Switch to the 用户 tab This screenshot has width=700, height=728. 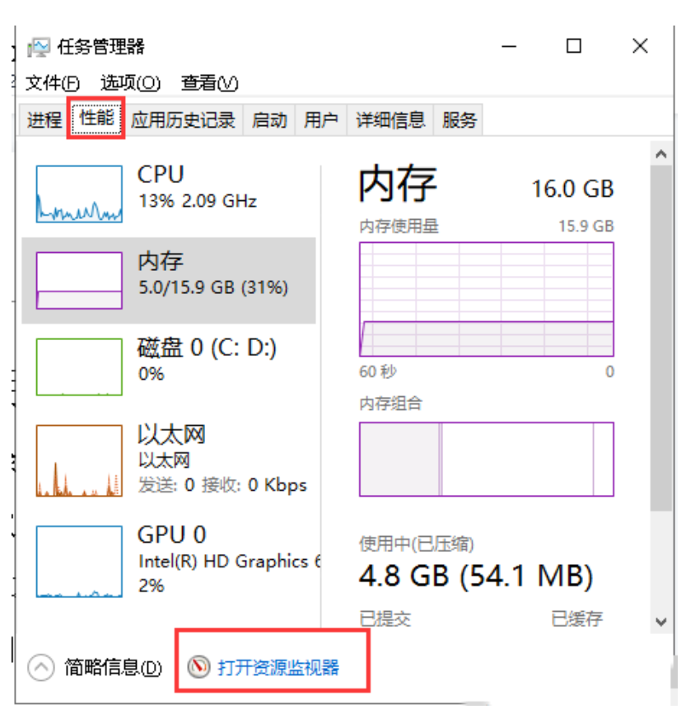(x=320, y=120)
